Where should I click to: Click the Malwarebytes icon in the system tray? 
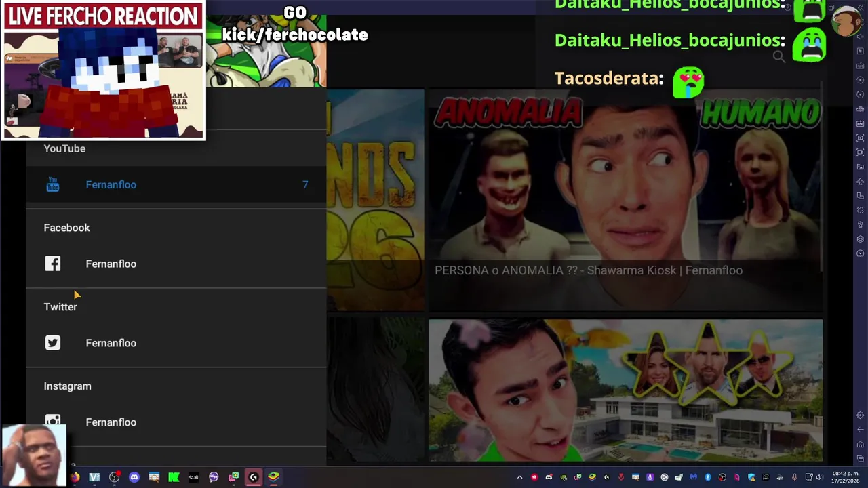(x=694, y=477)
